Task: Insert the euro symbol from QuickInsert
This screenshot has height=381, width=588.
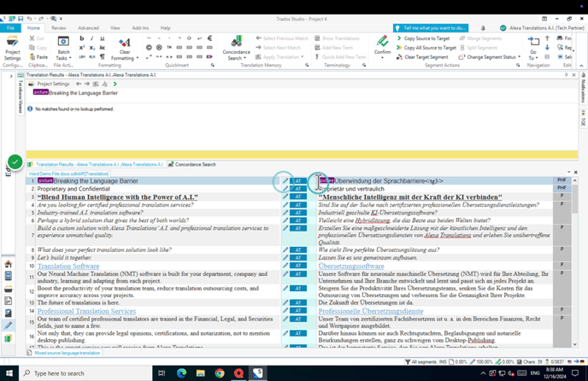Action: [x=209, y=38]
